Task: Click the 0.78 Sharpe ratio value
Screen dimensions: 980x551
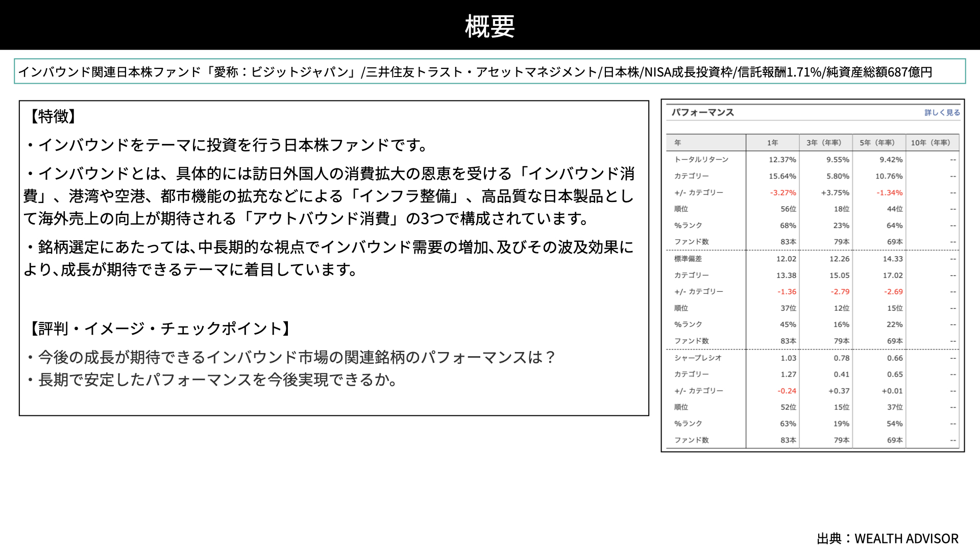Action: (842, 358)
